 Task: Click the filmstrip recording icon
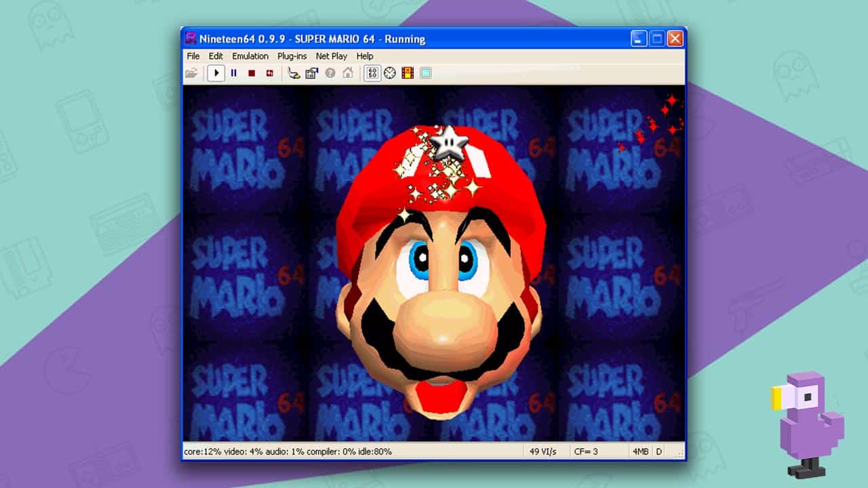(x=408, y=73)
